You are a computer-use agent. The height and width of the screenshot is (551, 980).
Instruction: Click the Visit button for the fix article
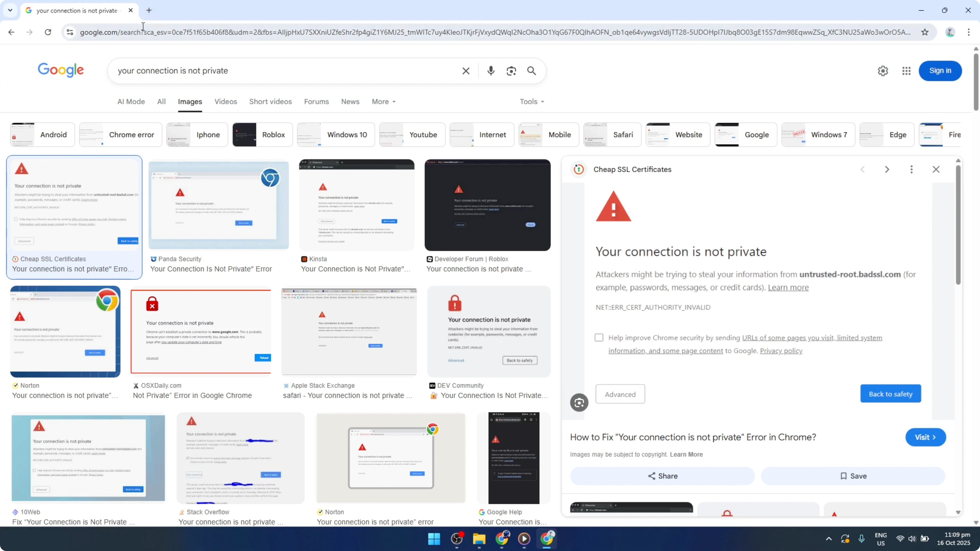tap(926, 437)
